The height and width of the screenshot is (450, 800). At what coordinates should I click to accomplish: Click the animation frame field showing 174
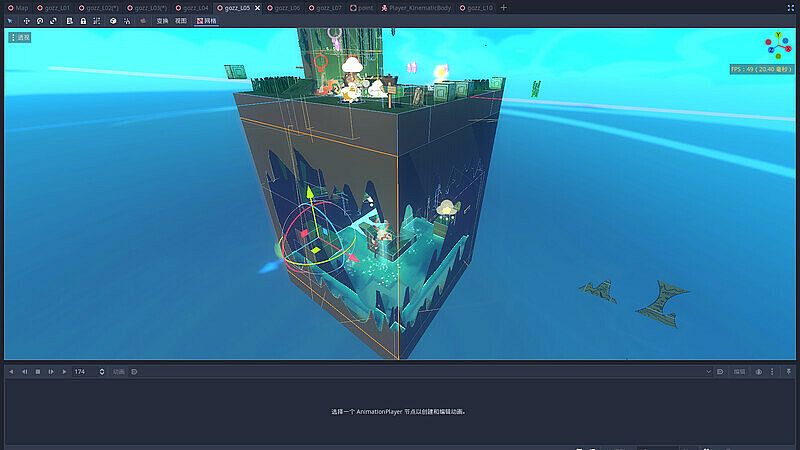tap(87, 371)
